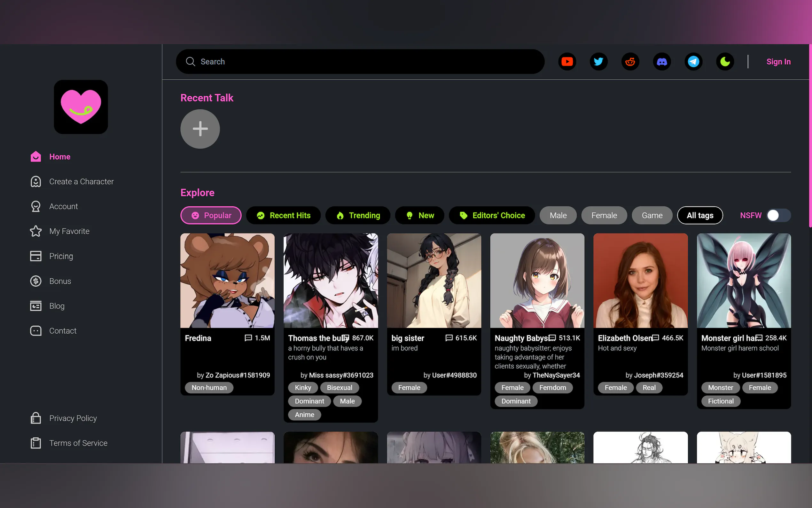Click the Discord icon

point(662,62)
